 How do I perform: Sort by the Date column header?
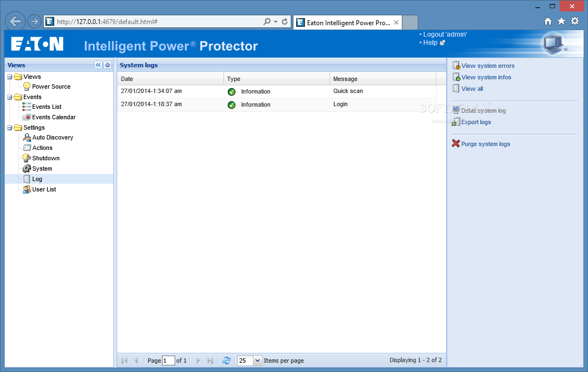tap(171, 79)
